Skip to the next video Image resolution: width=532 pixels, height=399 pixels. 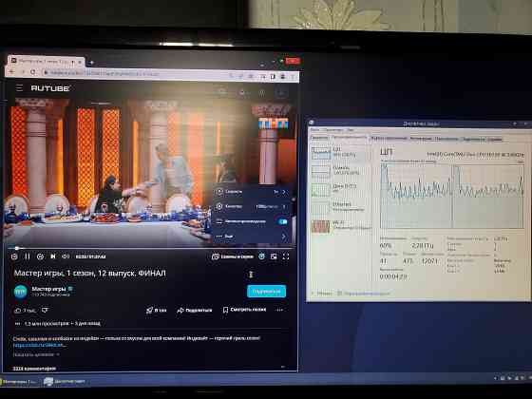point(53,256)
